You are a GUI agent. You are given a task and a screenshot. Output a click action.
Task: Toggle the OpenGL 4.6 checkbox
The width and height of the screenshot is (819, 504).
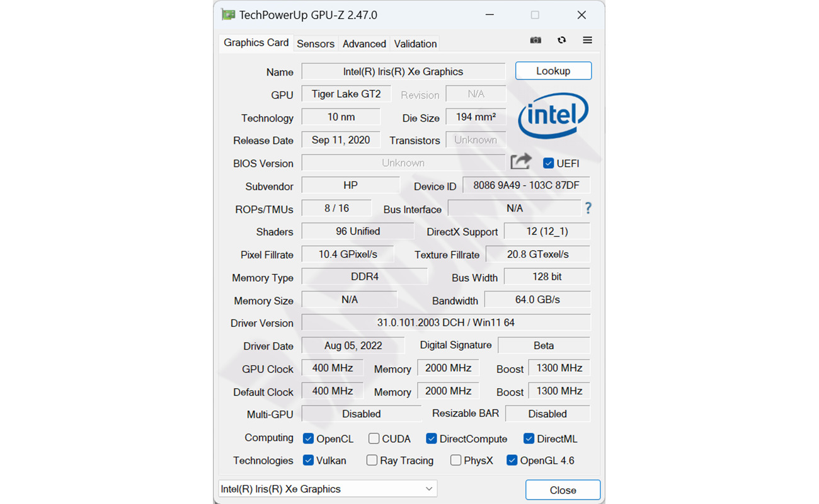[512, 461]
